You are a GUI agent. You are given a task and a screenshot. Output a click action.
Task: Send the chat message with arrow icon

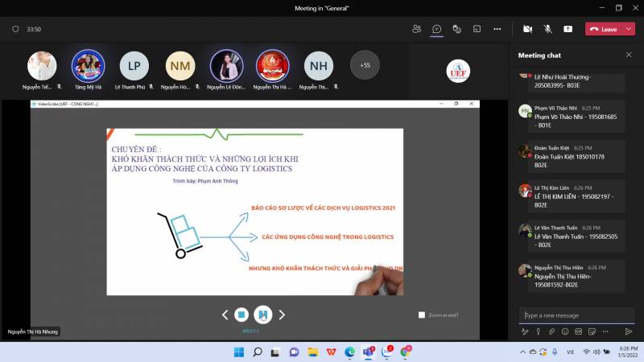(x=629, y=331)
